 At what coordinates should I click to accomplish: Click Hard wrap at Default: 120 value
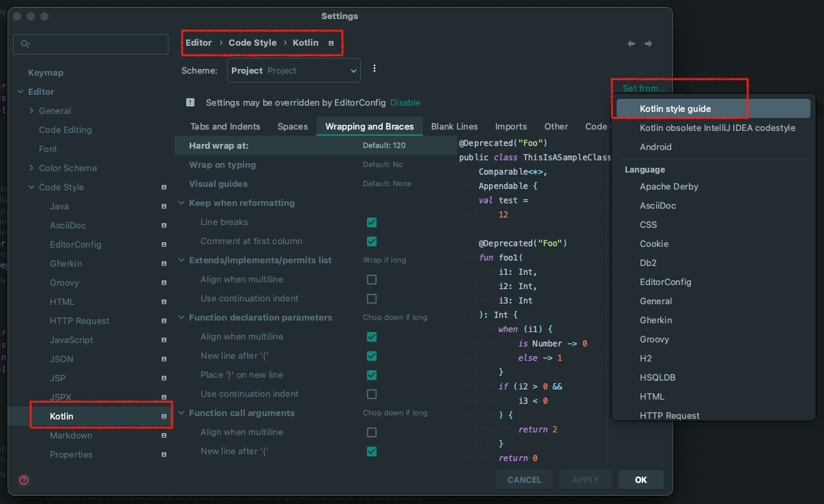click(384, 145)
